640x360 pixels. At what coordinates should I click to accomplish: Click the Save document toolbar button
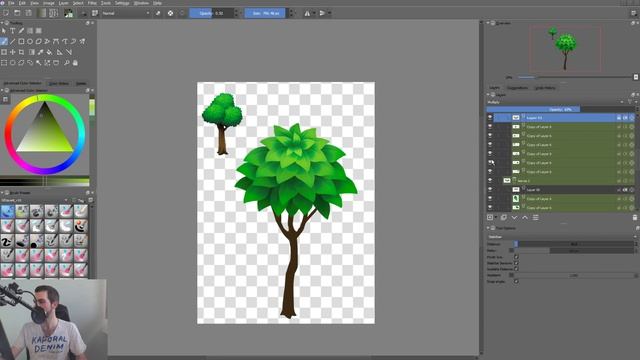(29, 13)
